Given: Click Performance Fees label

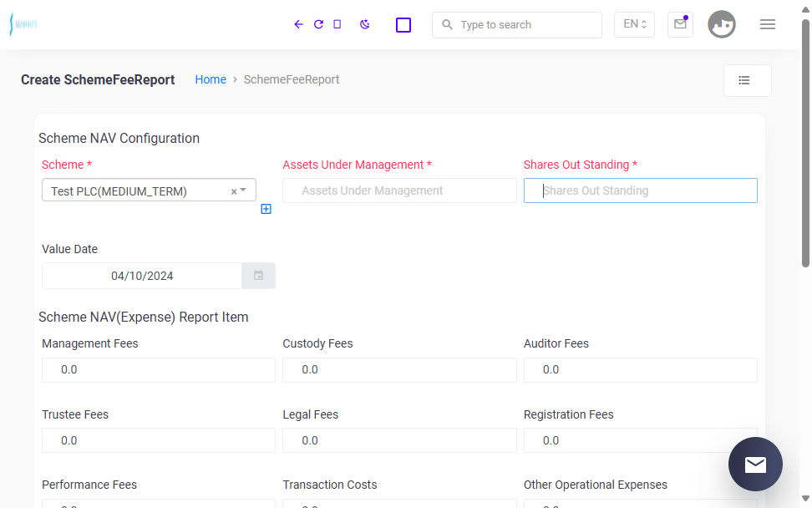Looking at the screenshot, I should (x=89, y=485).
